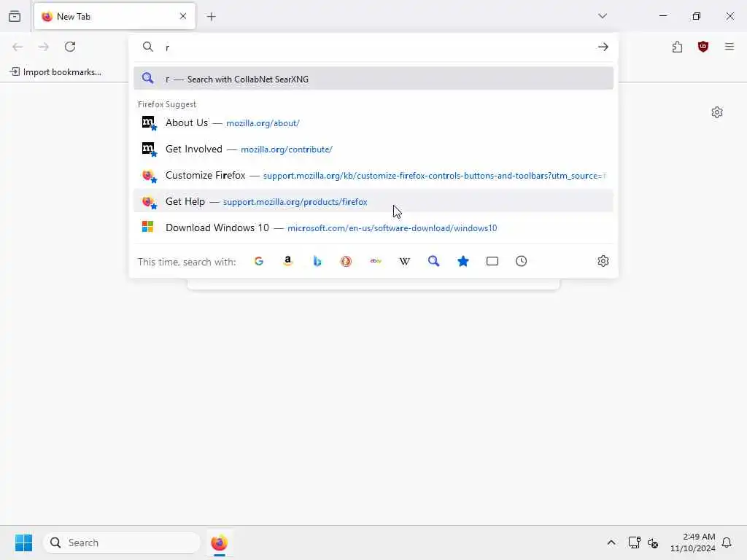Search history using the clock icon
Viewport: 747px width, 560px height.
pyautogui.click(x=521, y=261)
